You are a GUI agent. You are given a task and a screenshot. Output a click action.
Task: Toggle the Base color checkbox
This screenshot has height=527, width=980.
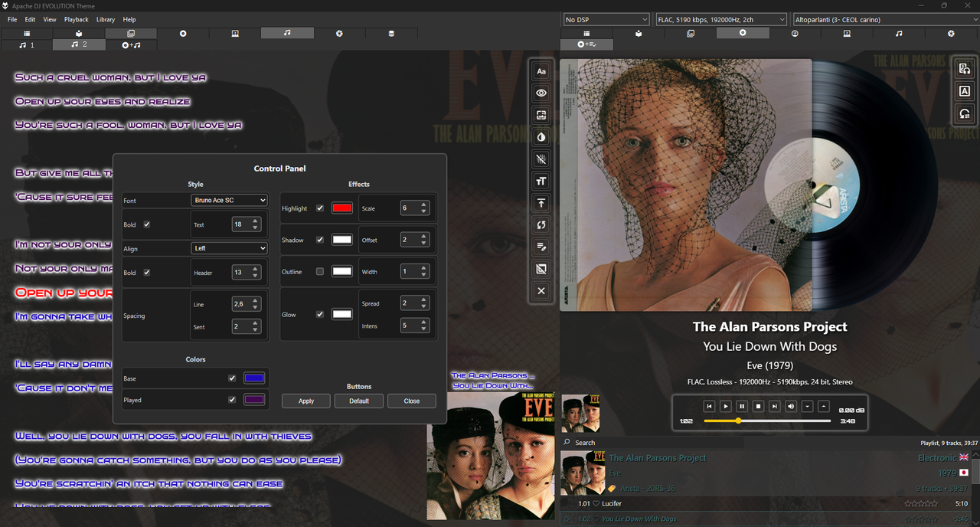point(232,378)
